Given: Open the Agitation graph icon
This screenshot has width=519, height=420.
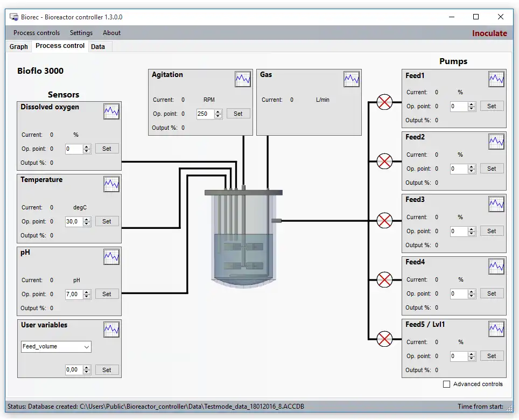Looking at the screenshot, I should tap(243, 79).
